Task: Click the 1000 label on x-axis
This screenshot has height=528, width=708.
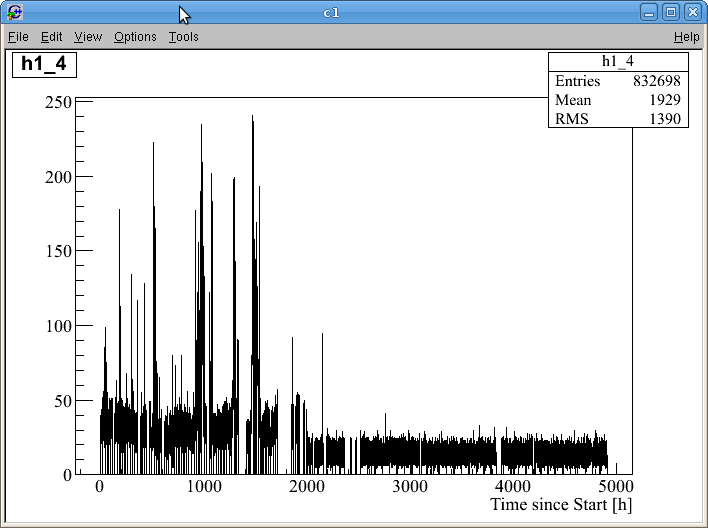Action: 204,486
